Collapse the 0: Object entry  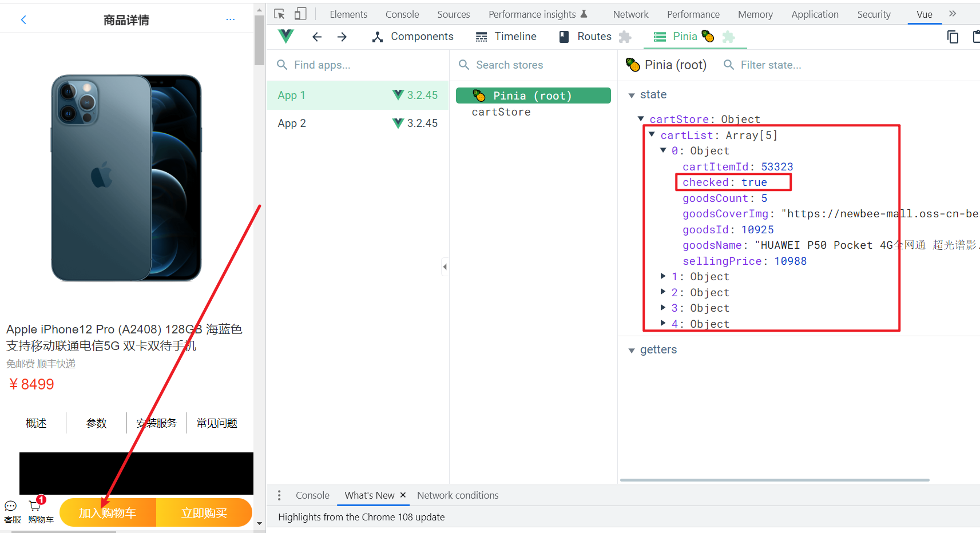pos(663,150)
